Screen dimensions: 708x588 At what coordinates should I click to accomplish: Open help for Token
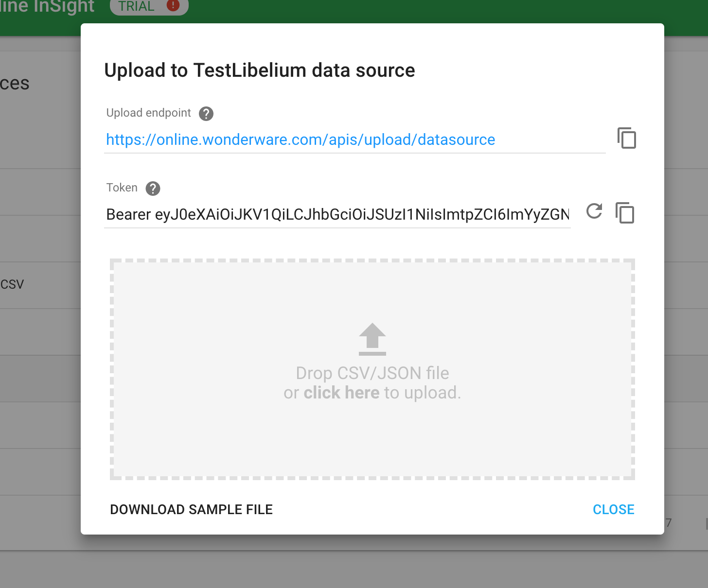153,188
